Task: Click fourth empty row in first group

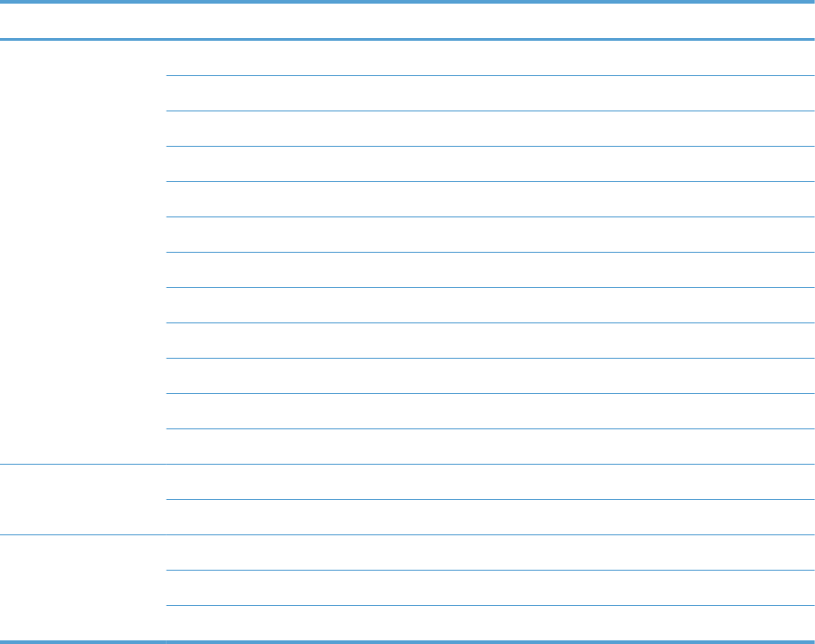Action: [490, 164]
